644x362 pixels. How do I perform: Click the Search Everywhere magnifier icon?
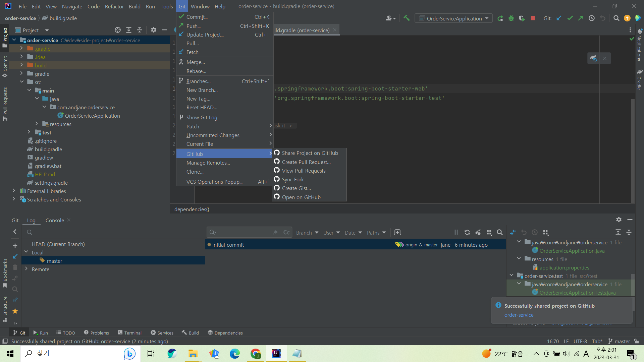coord(616,18)
